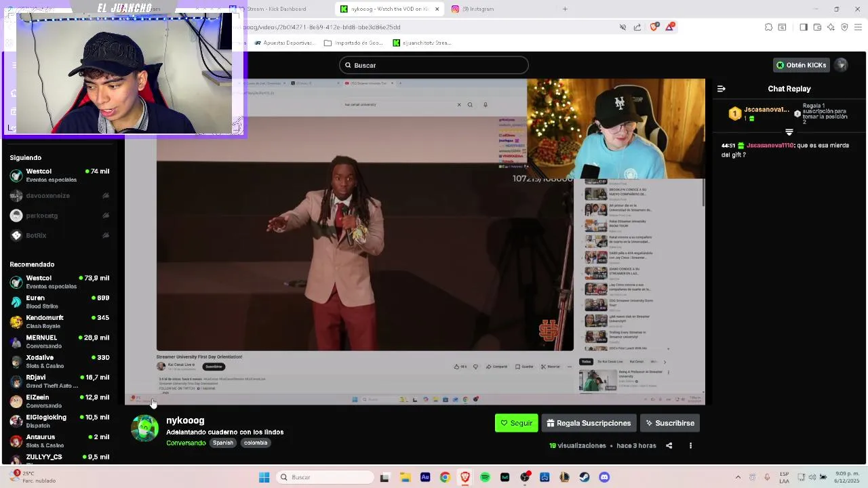Toggle the browser sidebar panel icon
Screen dimensions: 868x488
(x=804, y=27)
